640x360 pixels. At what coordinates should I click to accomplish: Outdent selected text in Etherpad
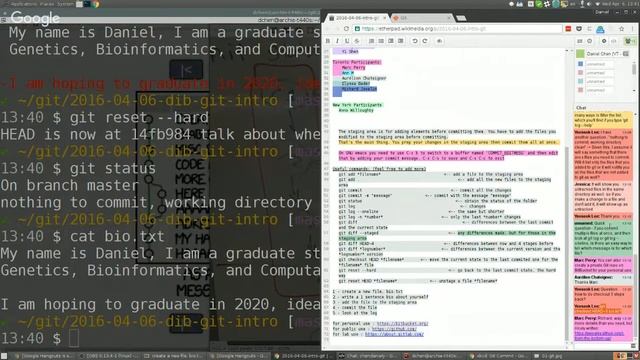point(400,41)
